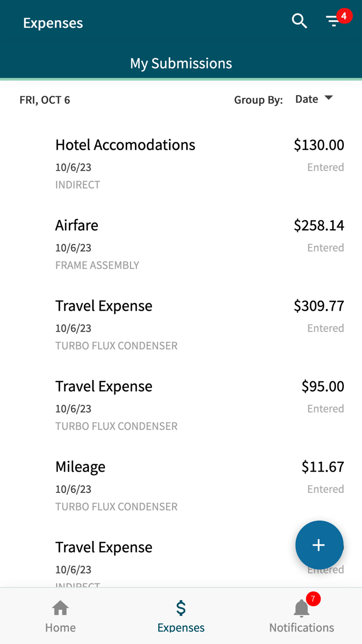Viewport: 362px width, 644px height.
Task: Open the Airfare expense for $258.14
Action: pyautogui.click(x=77, y=225)
